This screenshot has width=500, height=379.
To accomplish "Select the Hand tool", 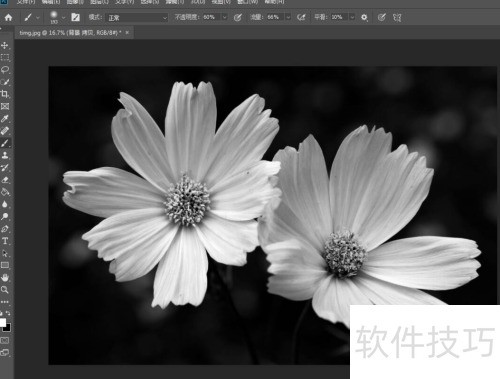I will (5, 278).
